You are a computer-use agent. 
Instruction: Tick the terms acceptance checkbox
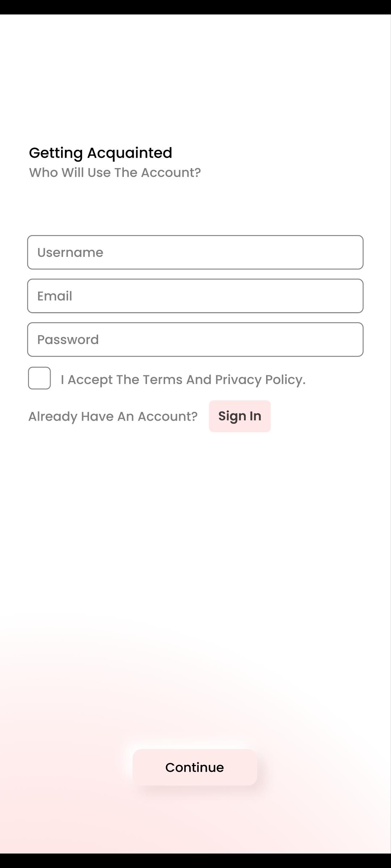pyautogui.click(x=39, y=378)
